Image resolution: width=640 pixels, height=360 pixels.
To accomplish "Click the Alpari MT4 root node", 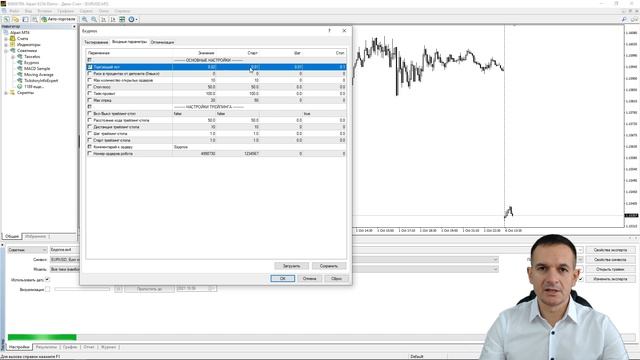I will pyautogui.click(x=20, y=32).
